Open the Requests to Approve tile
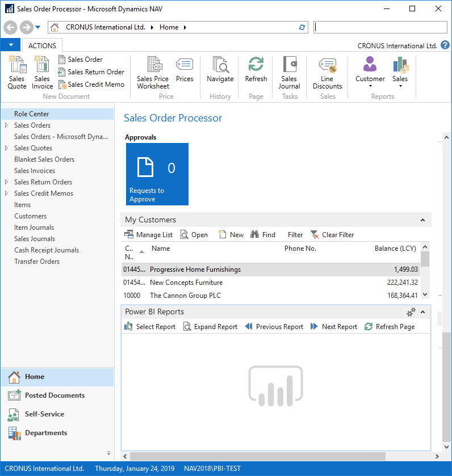The width and height of the screenshot is (452, 476). click(x=157, y=174)
